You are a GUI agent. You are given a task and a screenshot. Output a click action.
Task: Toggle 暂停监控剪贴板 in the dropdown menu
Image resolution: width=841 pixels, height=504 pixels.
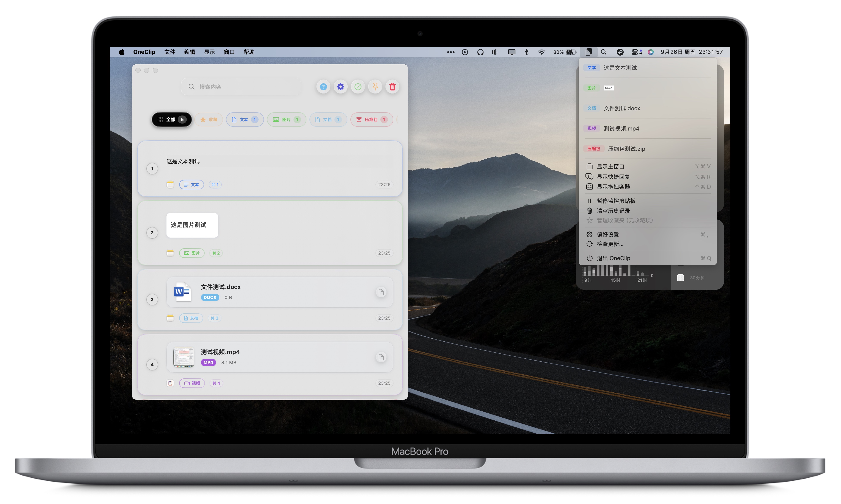point(616,201)
